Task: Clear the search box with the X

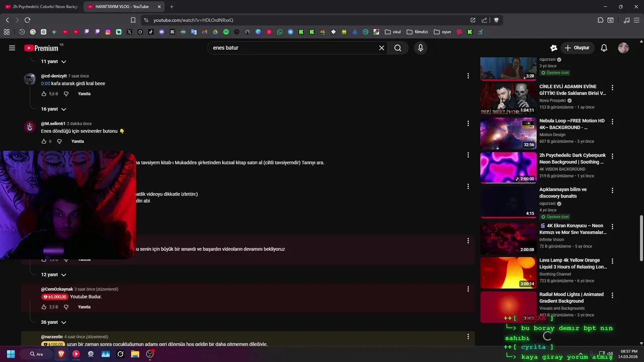Action: coord(381,48)
